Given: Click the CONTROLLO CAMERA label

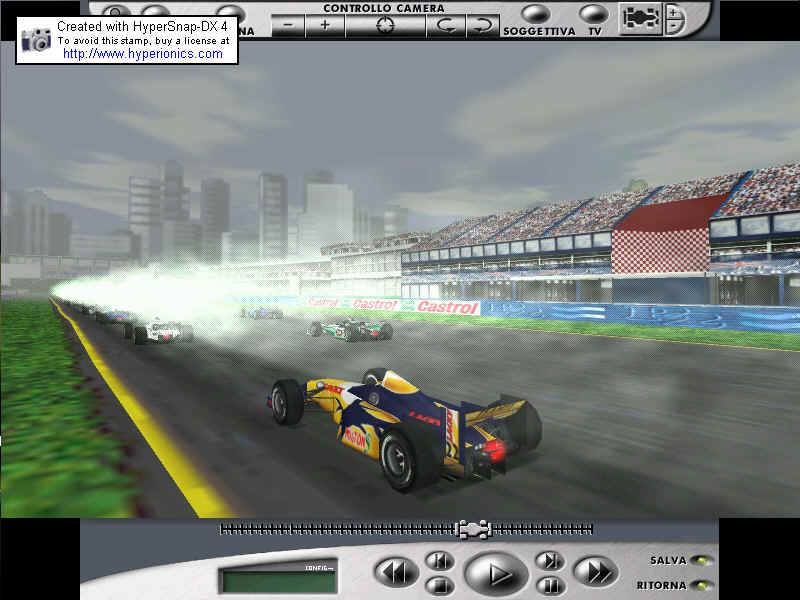Looking at the screenshot, I should [x=384, y=8].
